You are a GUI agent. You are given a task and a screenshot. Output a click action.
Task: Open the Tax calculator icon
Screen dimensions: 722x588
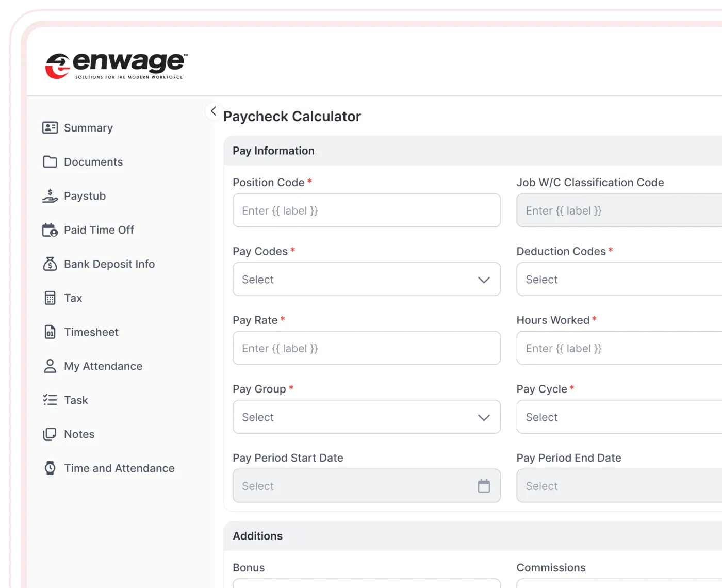(x=50, y=298)
